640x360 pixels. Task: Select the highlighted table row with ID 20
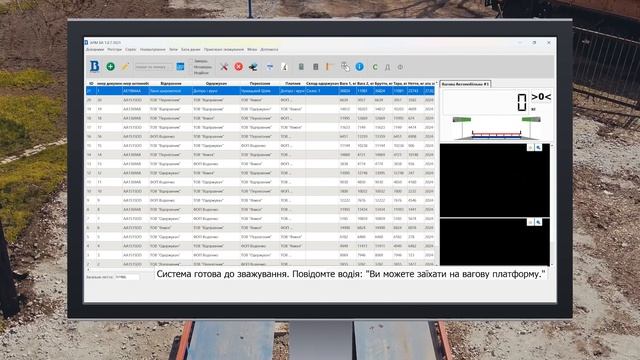[x=260, y=91]
